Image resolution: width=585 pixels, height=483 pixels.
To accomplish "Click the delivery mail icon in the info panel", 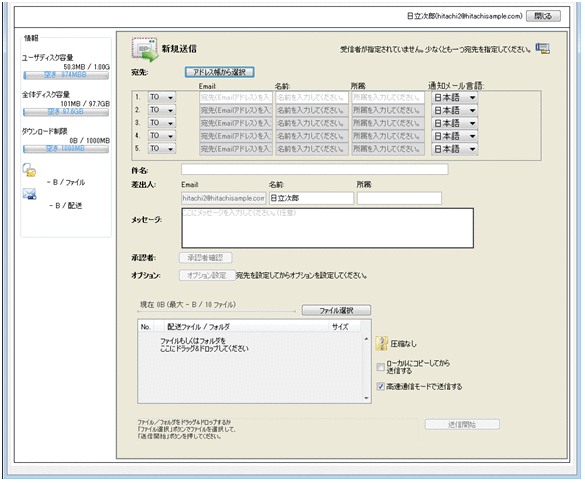I will coord(29,194).
